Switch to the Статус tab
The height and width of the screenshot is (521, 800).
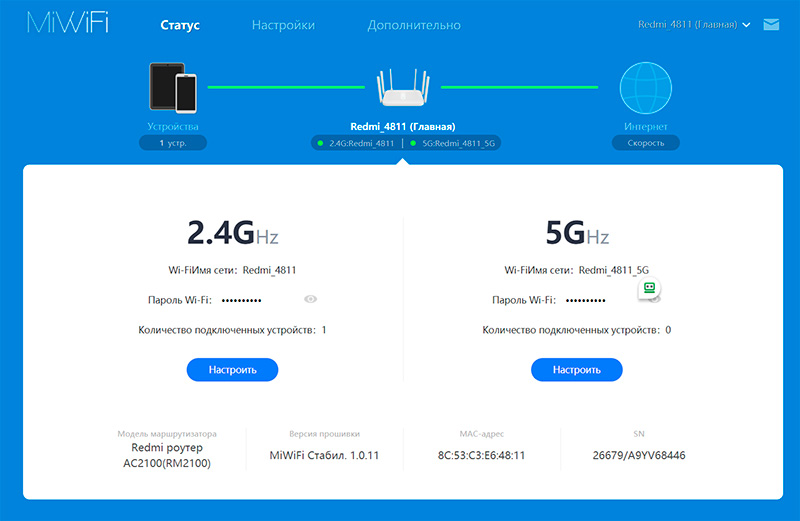pyautogui.click(x=180, y=25)
